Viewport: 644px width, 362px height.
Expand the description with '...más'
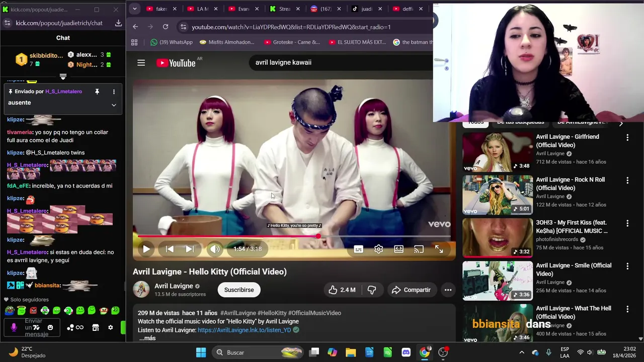click(147, 338)
